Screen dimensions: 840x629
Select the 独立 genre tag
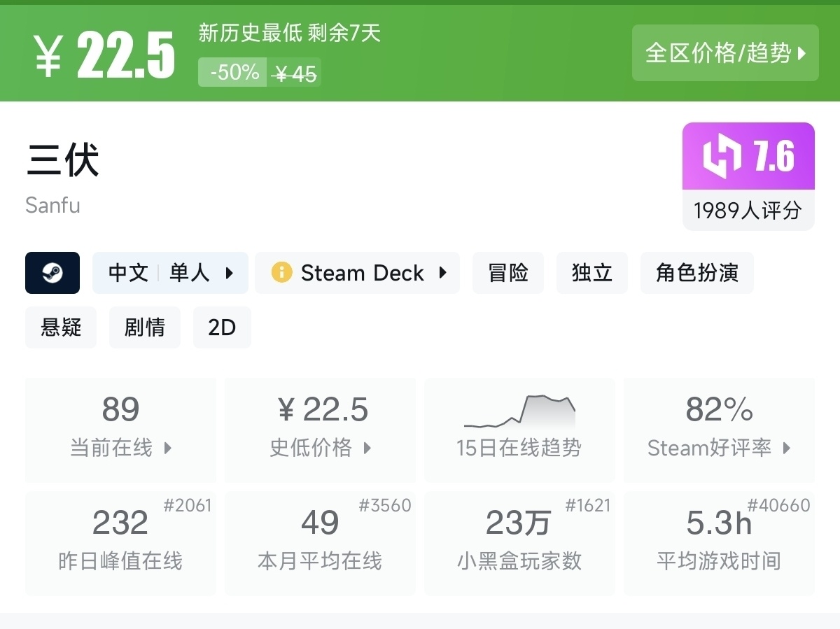[592, 272]
